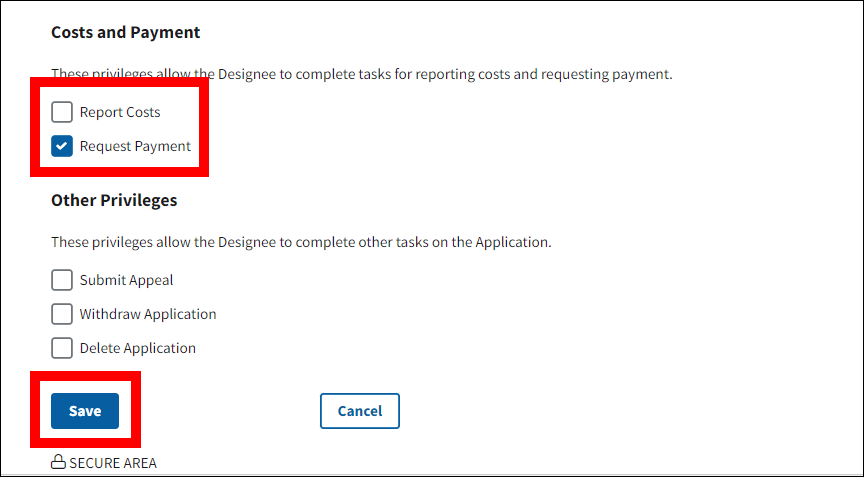This screenshot has width=864, height=477.
Task: Enable the Report Costs checkbox
Action: click(62, 112)
